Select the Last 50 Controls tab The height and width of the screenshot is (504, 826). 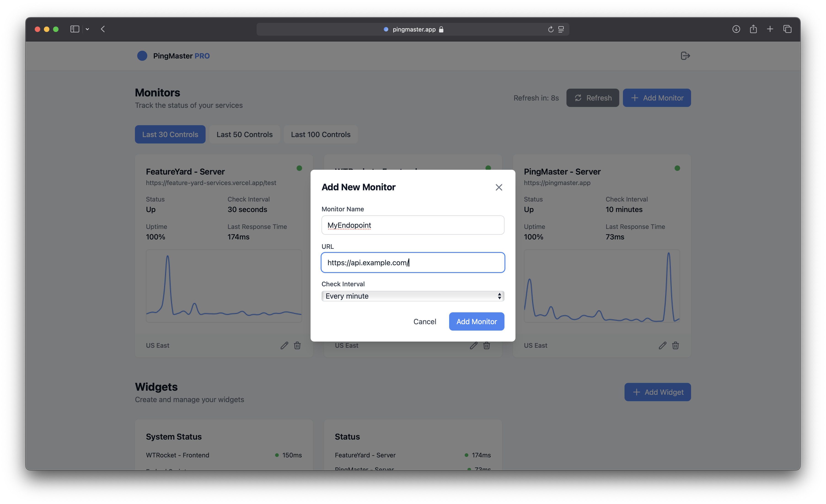[x=244, y=134]
